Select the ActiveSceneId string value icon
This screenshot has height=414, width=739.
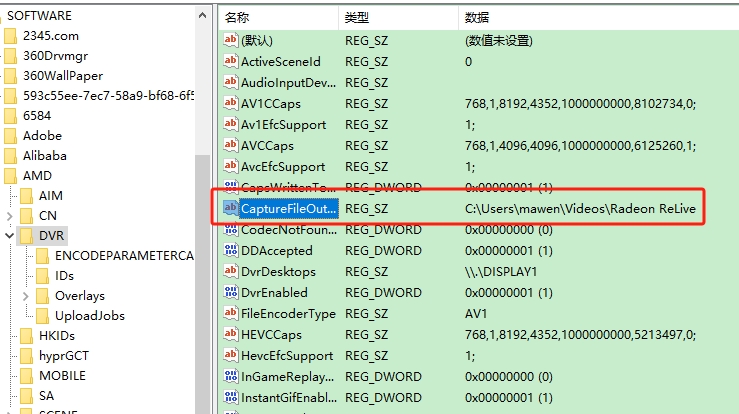pos(230,61)
